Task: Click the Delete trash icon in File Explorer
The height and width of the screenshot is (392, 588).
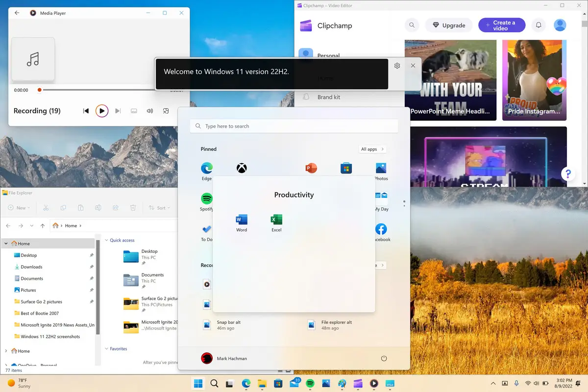Action: 133,207
